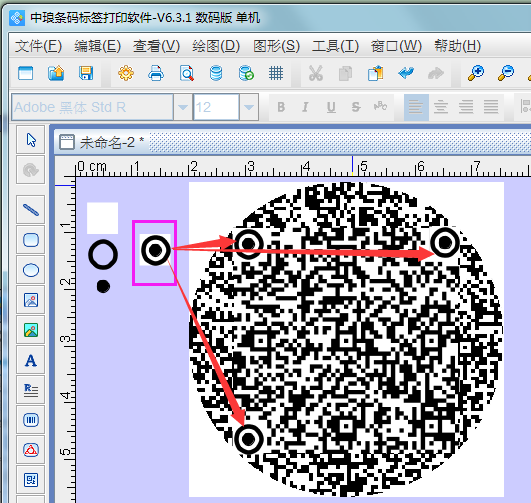The width and height of the screenshot is (531, 503).
Task: Expand the font size dropdown
Action: [x=249, y=107]
